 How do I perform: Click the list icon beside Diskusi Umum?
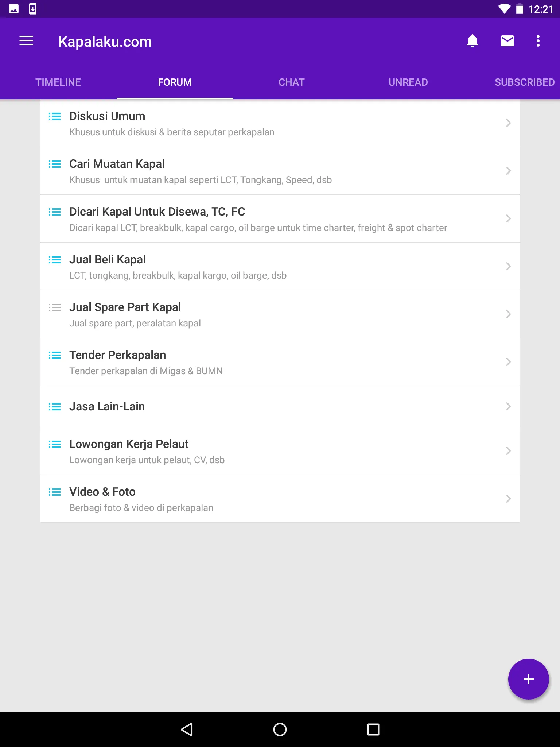pyautogui.click(x=55, y=116)
